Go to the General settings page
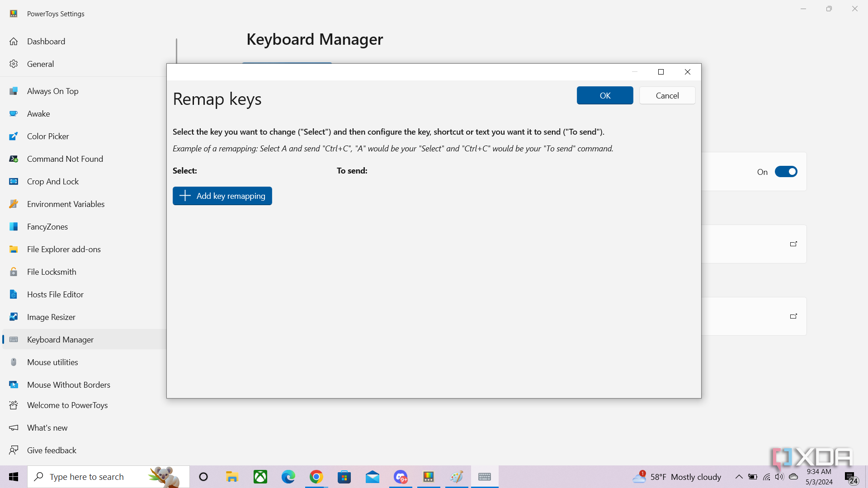The width and height of the screenshot is (868, 488). (x=40, y=64)
